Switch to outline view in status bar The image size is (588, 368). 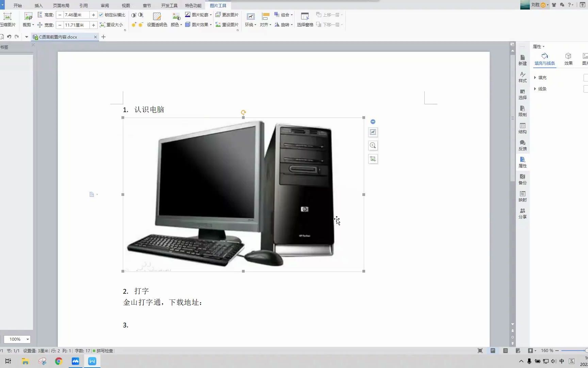pos(505,351)
